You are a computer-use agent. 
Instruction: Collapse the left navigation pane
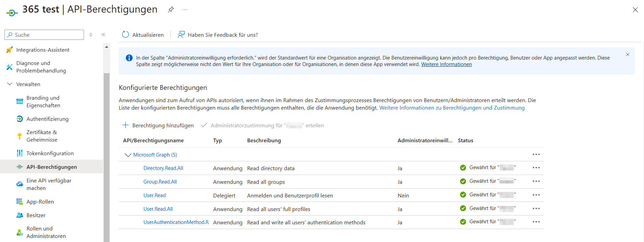point(103,35)
